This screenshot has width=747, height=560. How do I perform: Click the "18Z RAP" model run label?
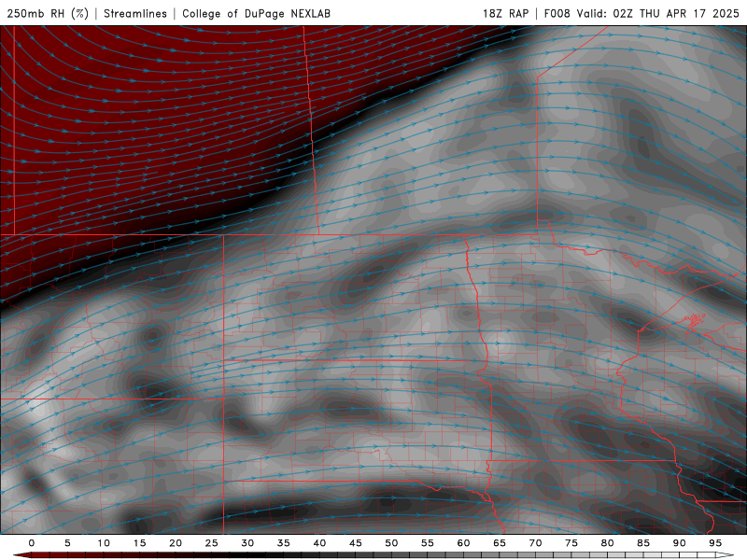click(x=505, y=13)
